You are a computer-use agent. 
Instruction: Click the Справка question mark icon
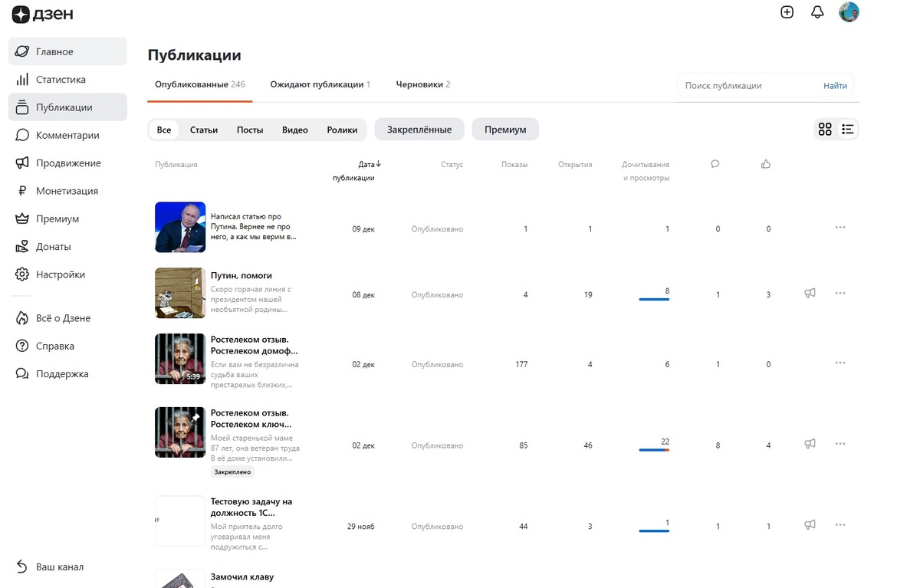(x=22, y=346)
